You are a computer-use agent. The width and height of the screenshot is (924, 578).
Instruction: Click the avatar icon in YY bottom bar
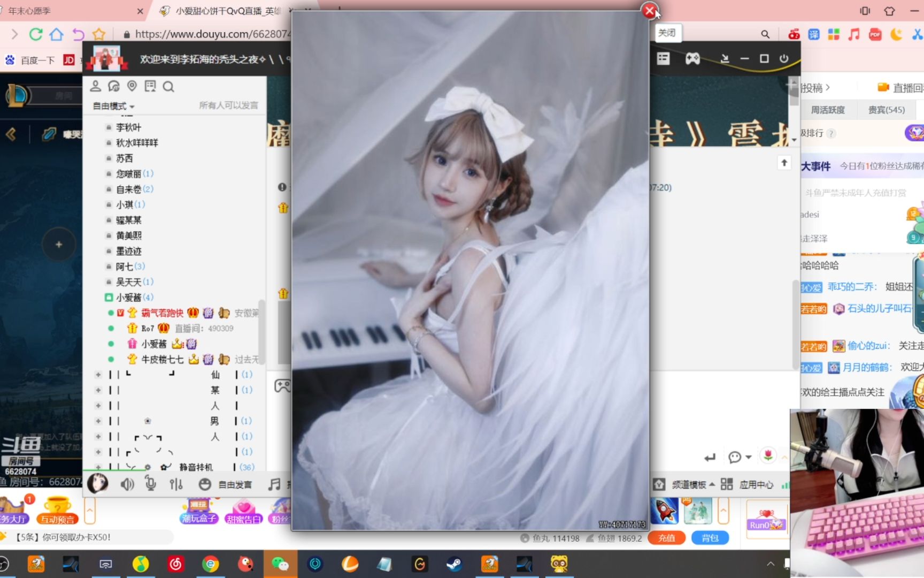coord(98,484)
